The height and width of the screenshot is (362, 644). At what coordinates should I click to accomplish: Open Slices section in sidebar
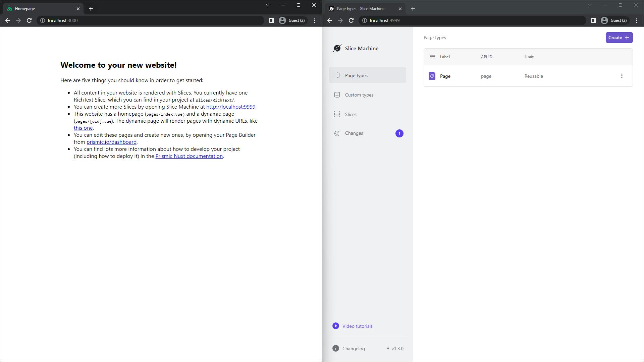pos(351,115)
